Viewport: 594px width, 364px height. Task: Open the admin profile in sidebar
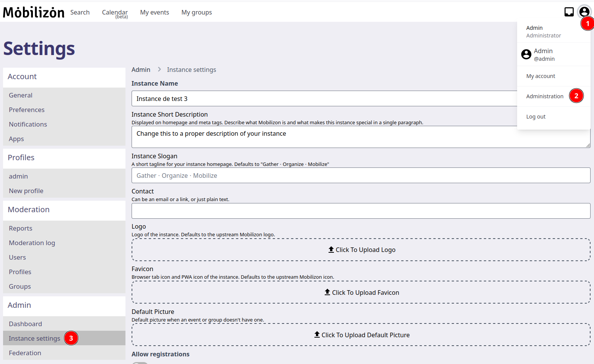click(64, 176)
